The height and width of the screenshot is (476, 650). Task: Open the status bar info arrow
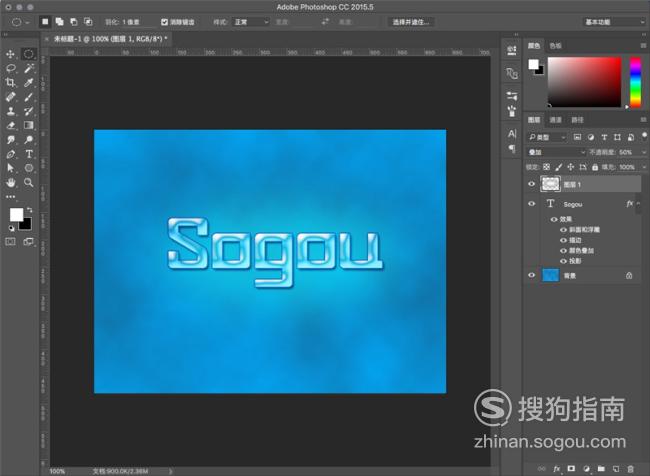pyautogui.click(x=170, y=471)
